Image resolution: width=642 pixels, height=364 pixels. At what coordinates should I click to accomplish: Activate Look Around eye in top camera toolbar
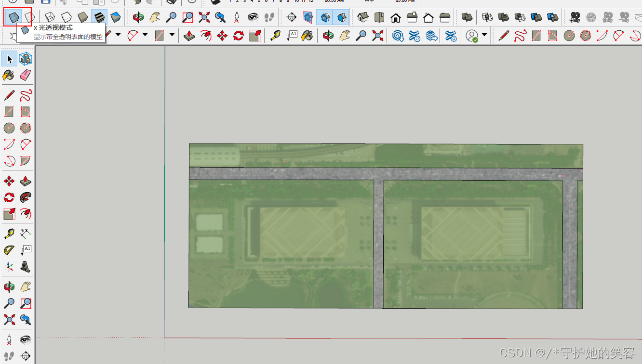click(x=253, y=18)
